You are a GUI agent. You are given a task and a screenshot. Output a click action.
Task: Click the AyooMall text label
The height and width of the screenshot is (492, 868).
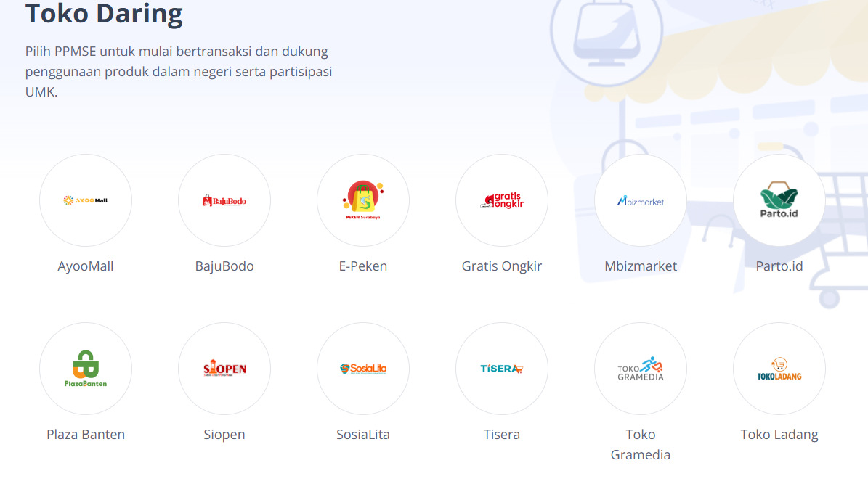point(86,266)
